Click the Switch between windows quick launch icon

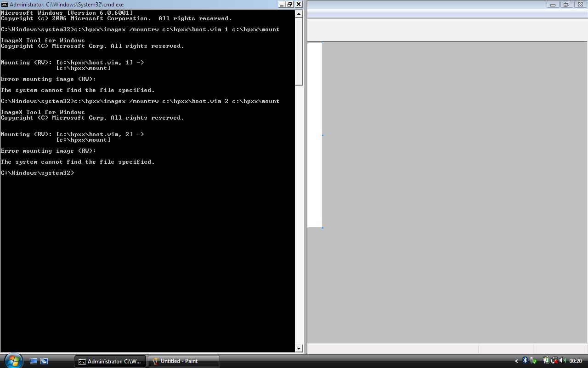tap(45, 361)
